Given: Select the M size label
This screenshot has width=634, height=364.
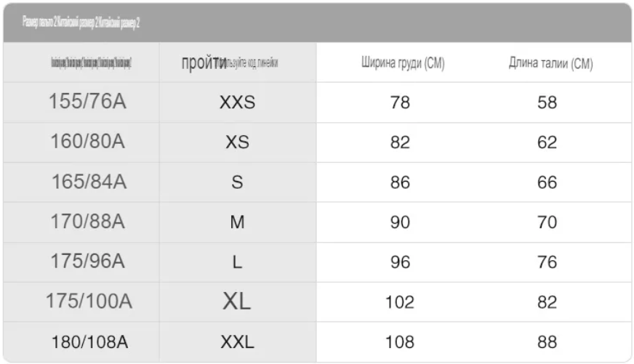Looking at the screenshot, I should point(237,222).
